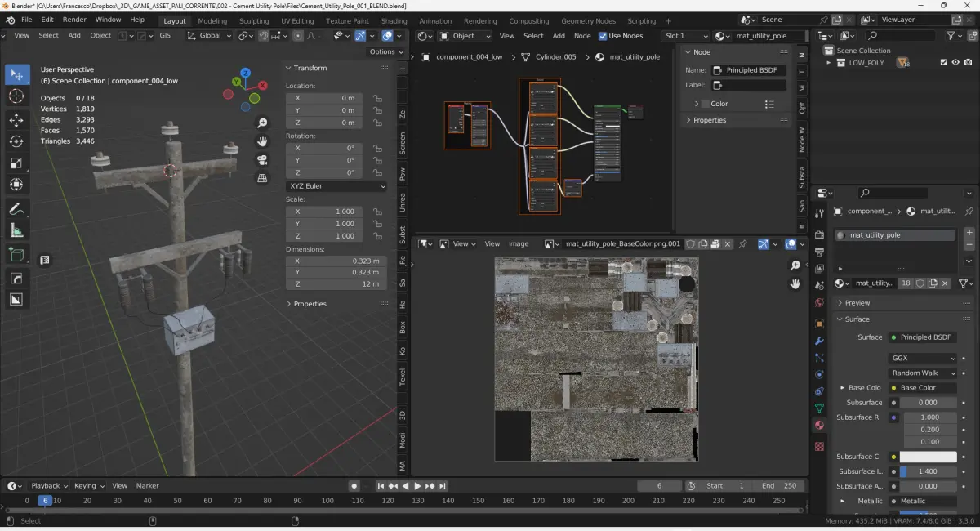980x531 pixels.
Task: Open the Render menu
Action: tap(74, 20)
